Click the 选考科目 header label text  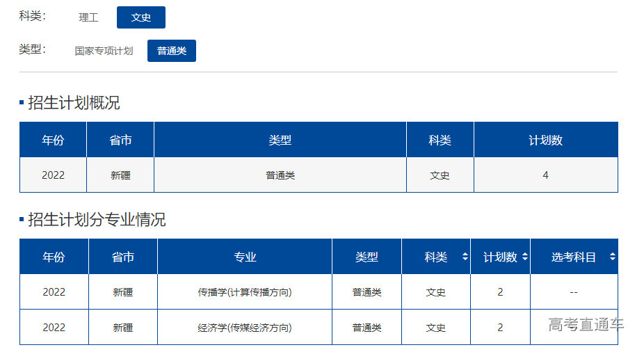(x=574, y=257)
